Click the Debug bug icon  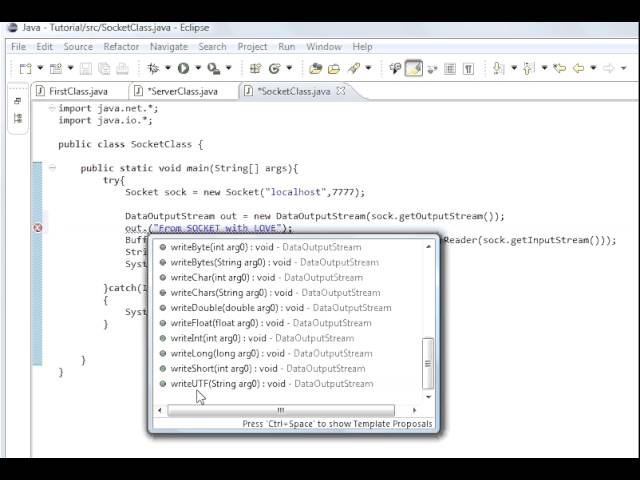[x=153, y=68]
